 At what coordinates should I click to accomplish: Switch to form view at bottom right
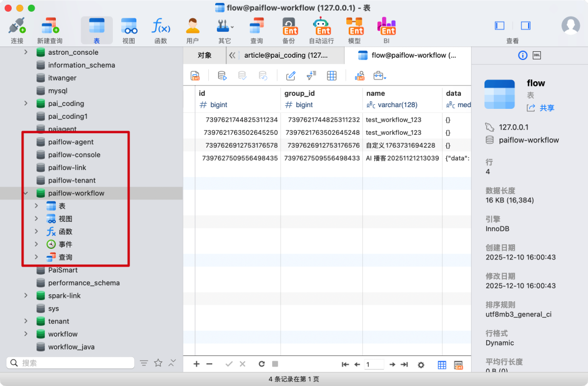click(x=459, y=365)
